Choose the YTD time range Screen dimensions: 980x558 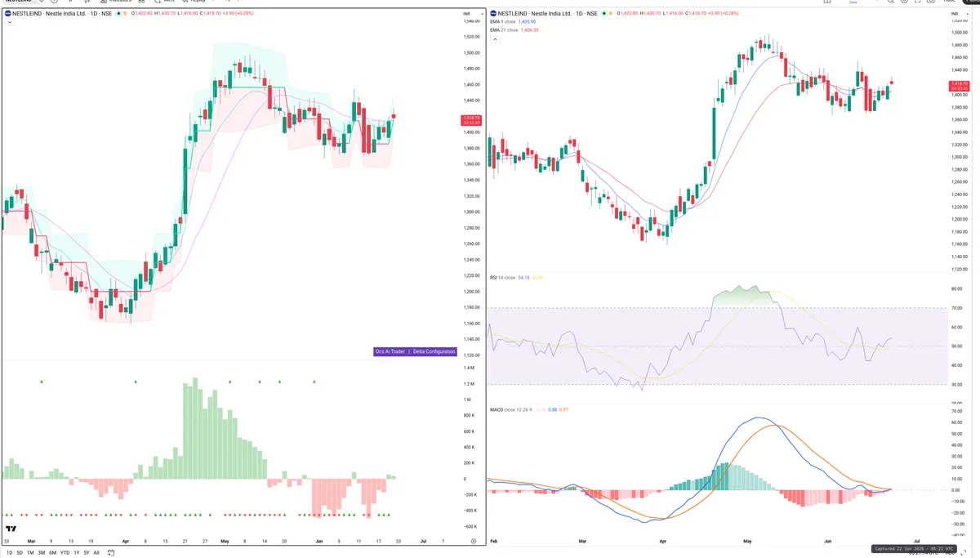pos(65,553)
